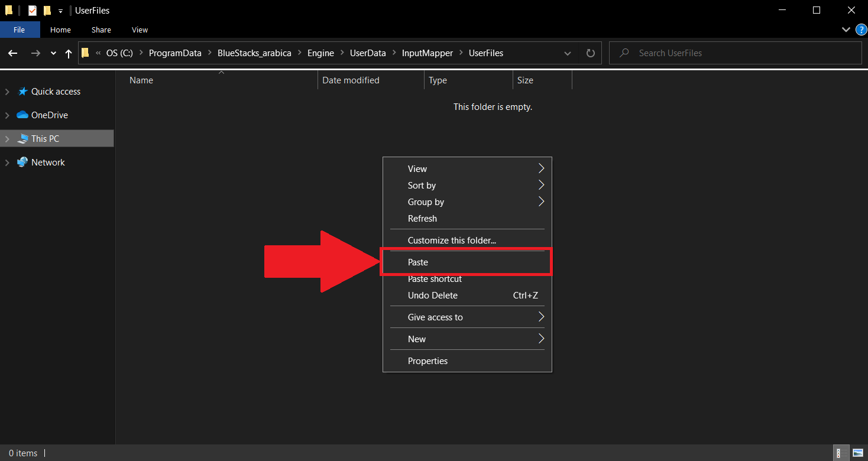Image resolution: width=868 pixels, height=461 pixels.
Task: Expand the ribbon chevron
Action: point(845,30)
